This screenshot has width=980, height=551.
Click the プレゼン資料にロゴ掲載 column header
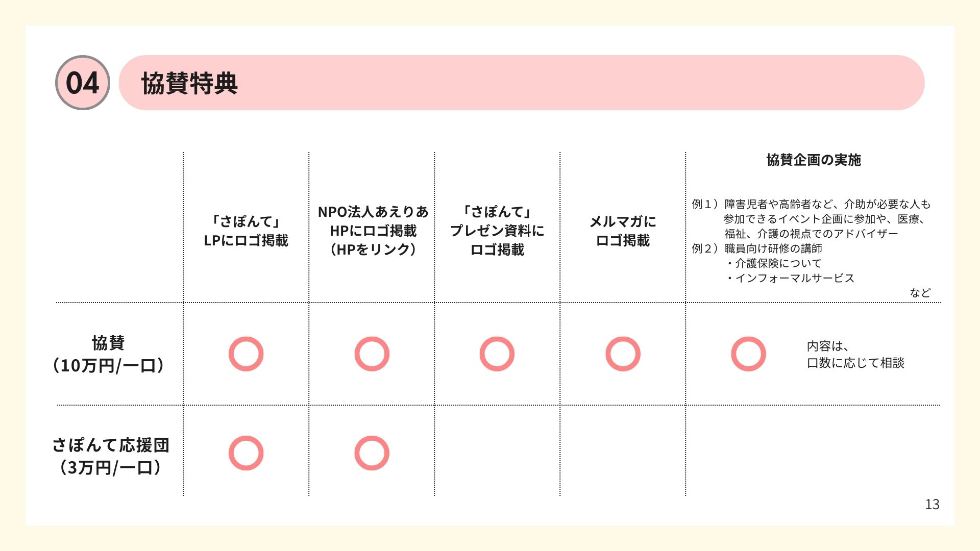coord(497,231)
